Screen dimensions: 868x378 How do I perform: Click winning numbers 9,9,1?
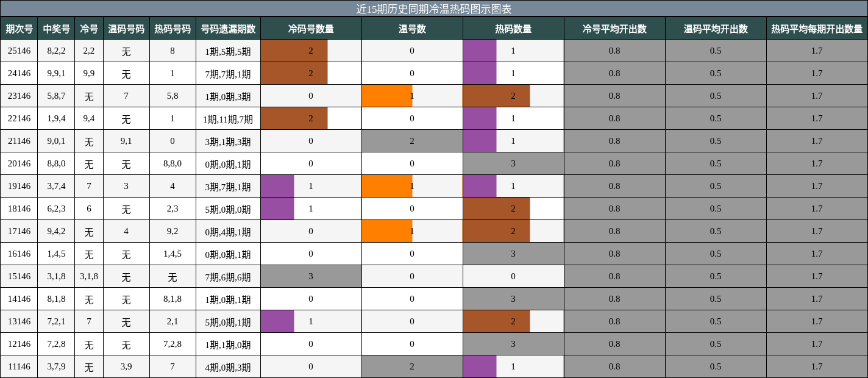(56, 73)
